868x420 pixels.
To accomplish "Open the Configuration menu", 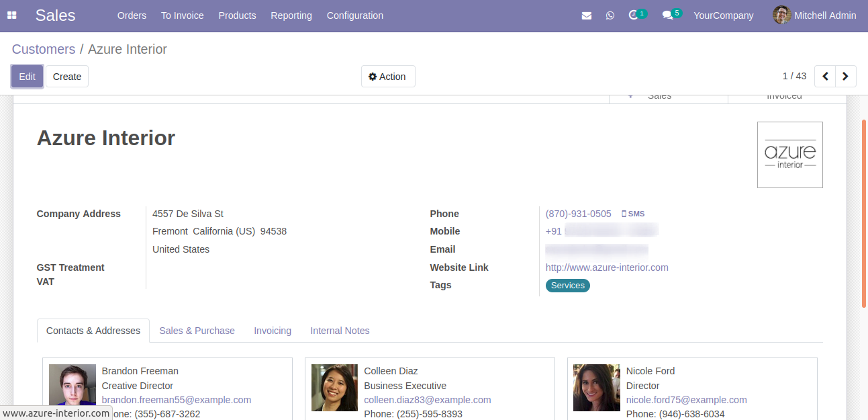I will tap(355, 15).
